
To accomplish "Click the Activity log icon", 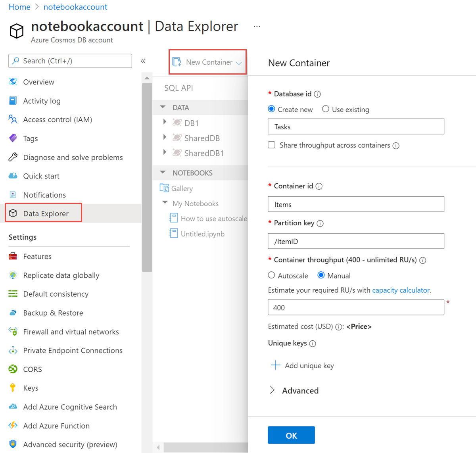I will click(13, 100).
